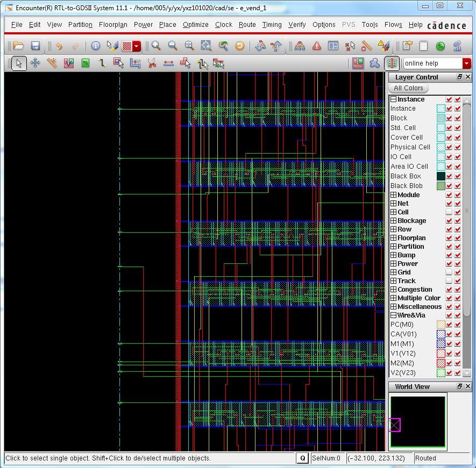Enable visibility for the Grid layer
Viewport: 476px width, 468px height.
point(449,272)
